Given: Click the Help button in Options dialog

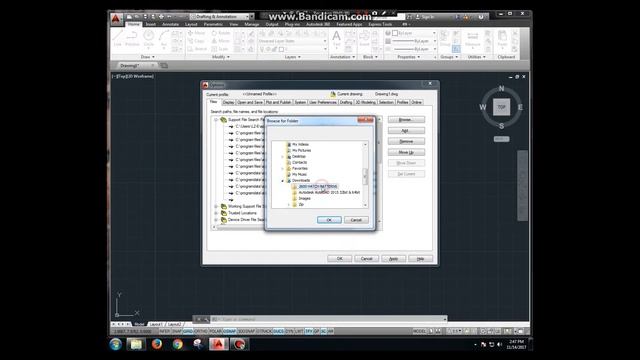Looking at the screenshot, I should (x=420, y=259).
